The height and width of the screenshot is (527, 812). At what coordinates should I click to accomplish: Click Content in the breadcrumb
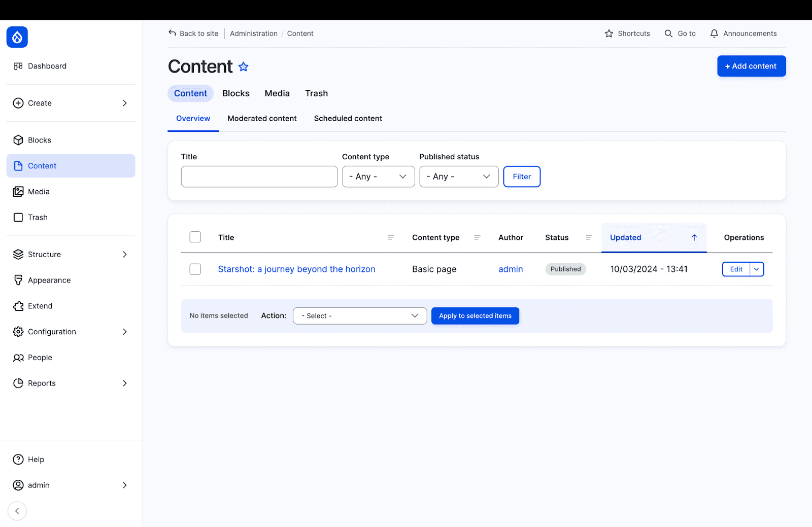point(300,33)
